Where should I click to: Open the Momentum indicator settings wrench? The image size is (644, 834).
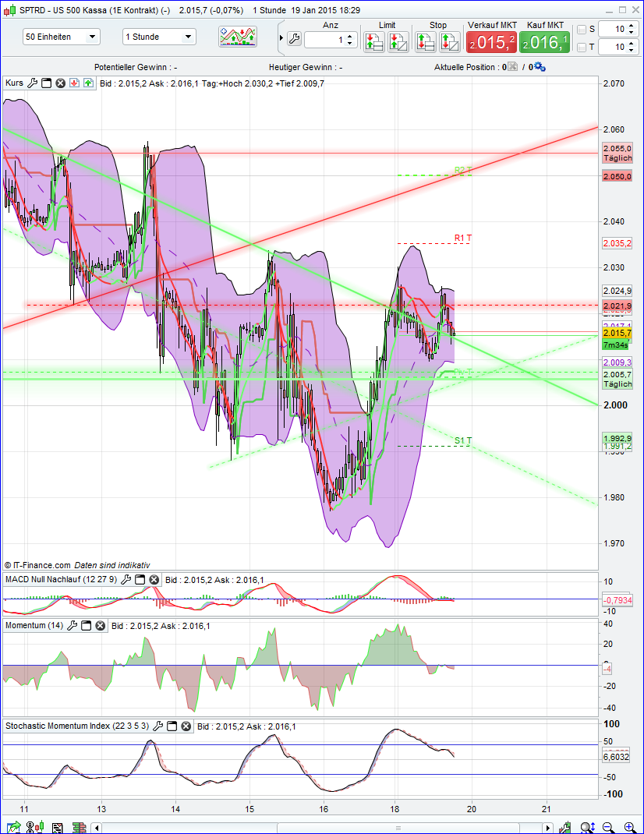(x=73, y=625)
